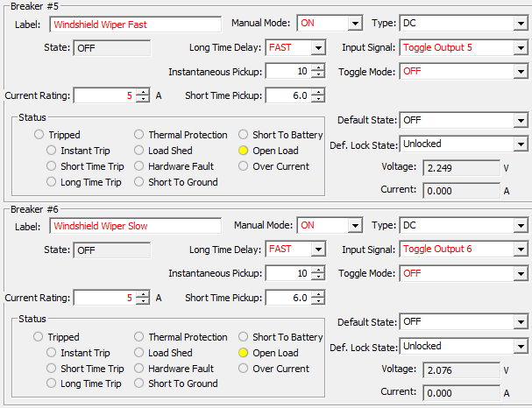The height and width of the screenshot is (408, 532).
Task: Click Instantaneous Pickup field in Breaker #6
Action: 287,273
